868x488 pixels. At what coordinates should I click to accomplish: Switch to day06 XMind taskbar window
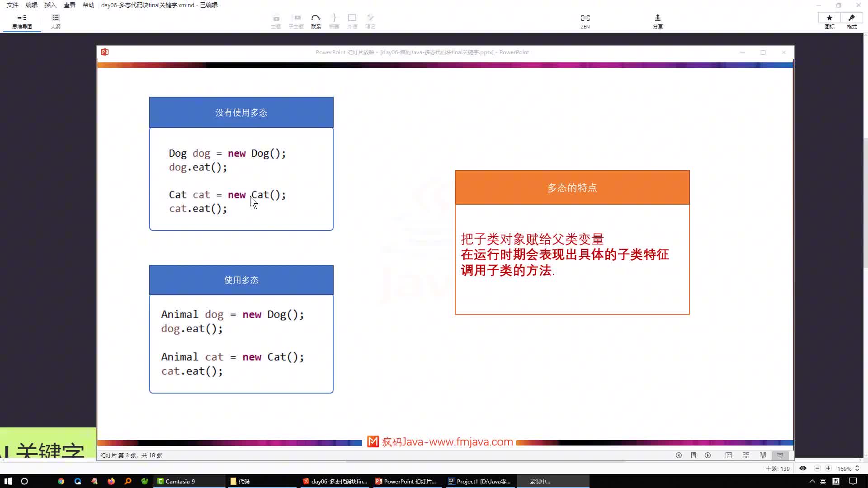coord(336,481)
